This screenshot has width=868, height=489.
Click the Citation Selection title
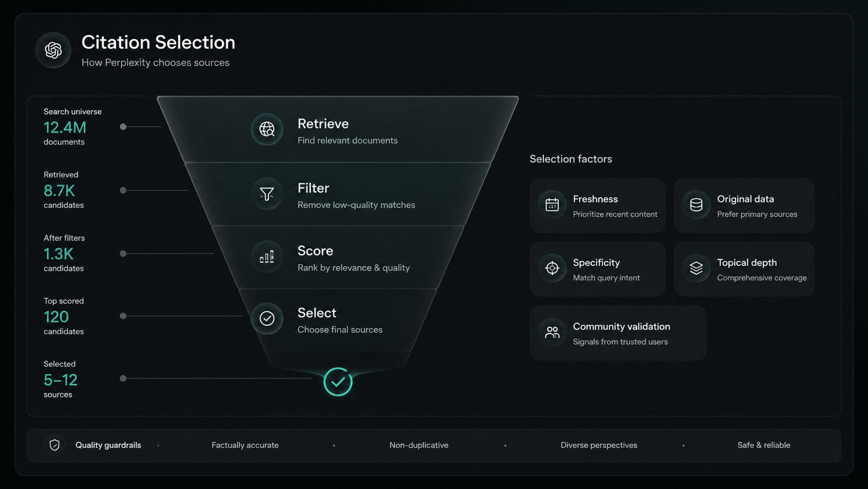(x=158, y=42)
